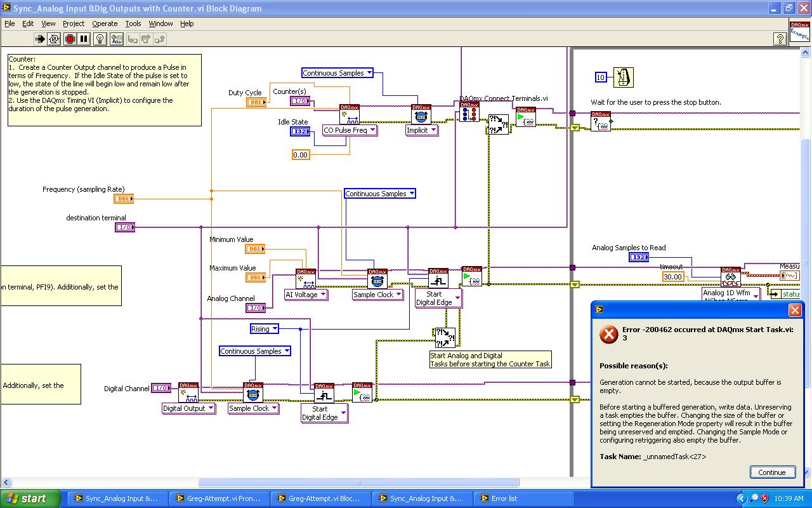
Task: Select DAQmx Start Task node in counter row
Action: coord(526,117)
